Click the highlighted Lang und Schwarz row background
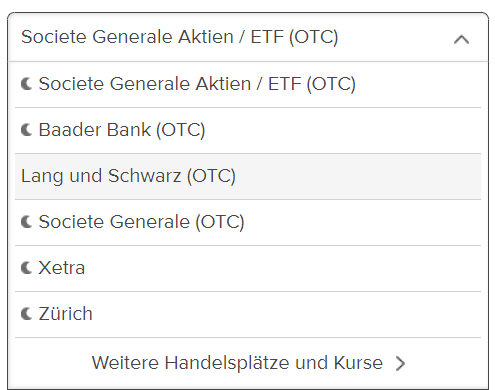This screenshot has width=495, height=390. pyautogui.click(x=358, y=176)
